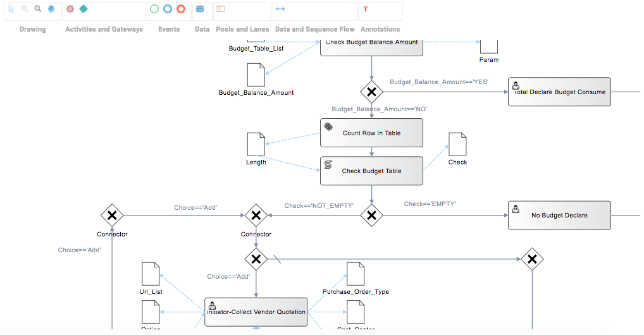Click script icon on Check Budget Table
This screenshot has width=644, height=335.
(x=328, y=164)
